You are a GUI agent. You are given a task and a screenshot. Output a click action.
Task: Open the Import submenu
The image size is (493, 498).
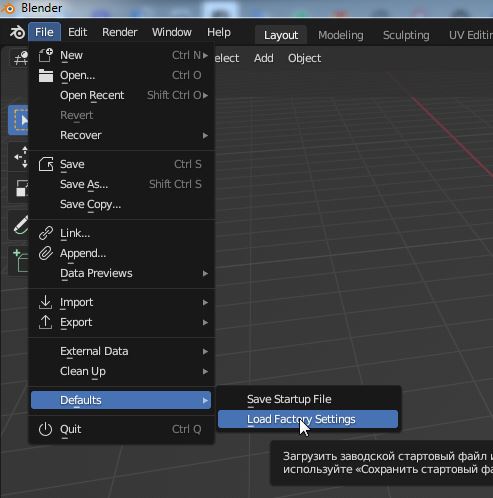click(121, 302)
